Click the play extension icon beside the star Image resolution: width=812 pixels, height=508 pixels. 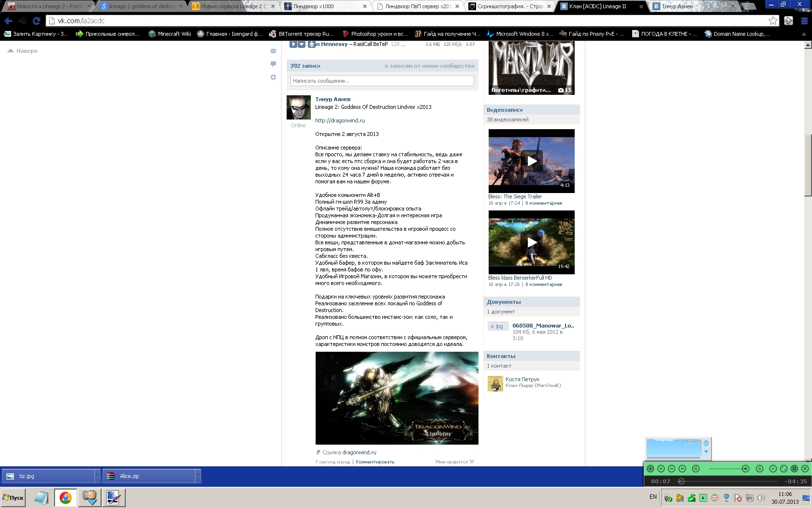(x=789, y=21)
